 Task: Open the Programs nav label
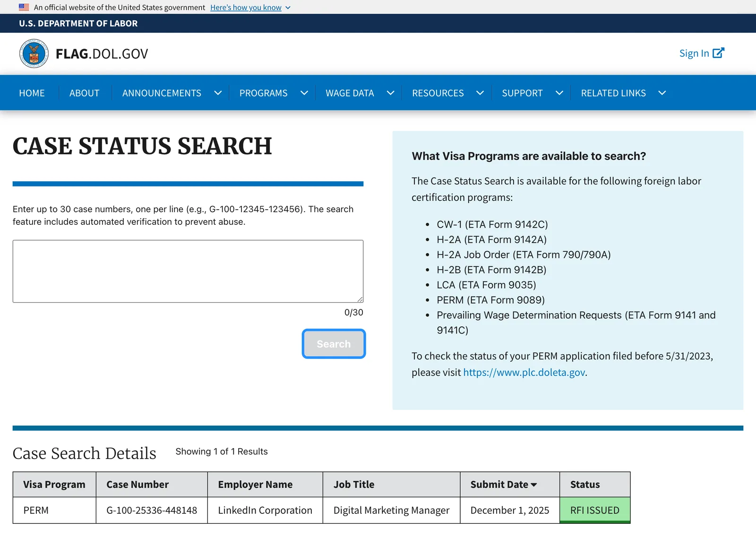(263, 93)
